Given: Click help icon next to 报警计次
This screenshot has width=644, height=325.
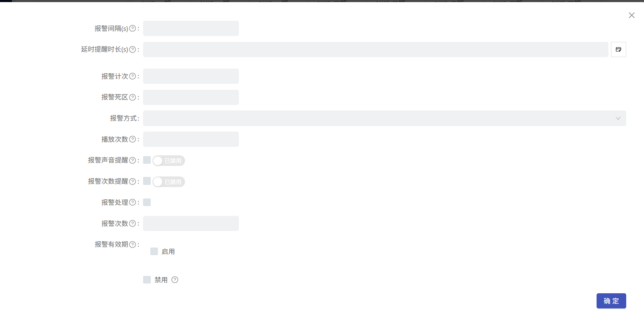Looking at the screenshot, I should coord(133,76).
